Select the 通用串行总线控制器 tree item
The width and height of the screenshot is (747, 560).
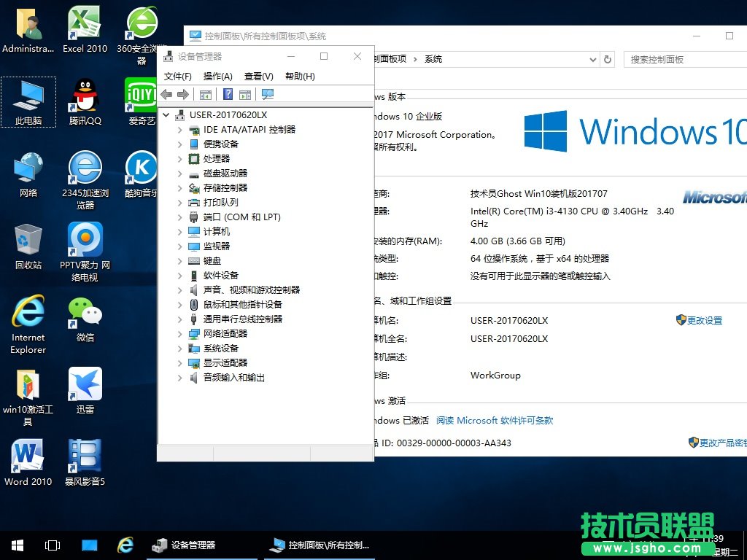(x=242, y=319)
